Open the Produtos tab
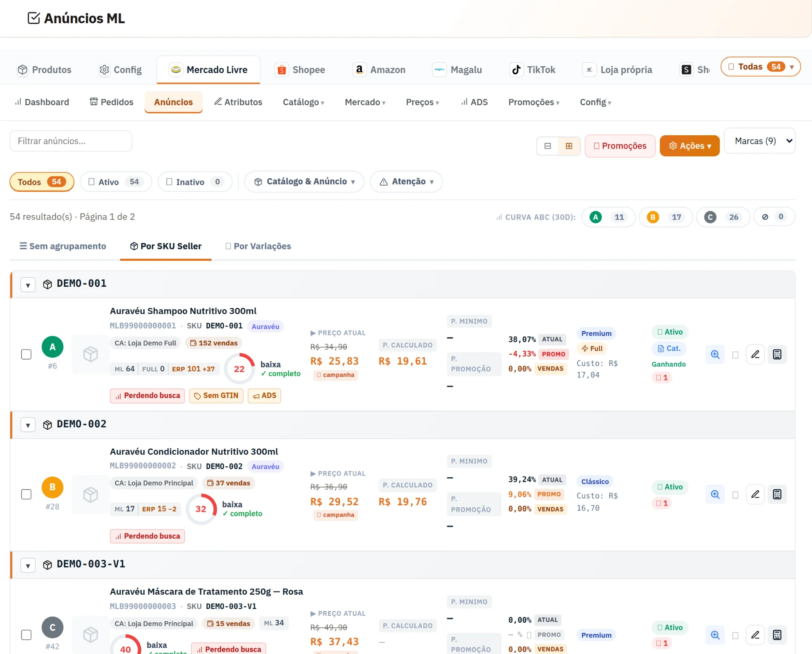Image resolution: width=812 pixels, height=654 pixels. [45, 70]
